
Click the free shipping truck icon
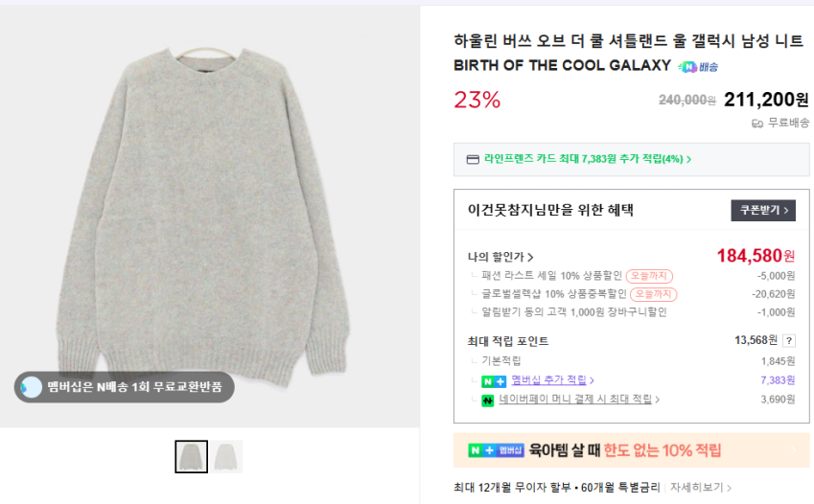(x=757, y=123)
